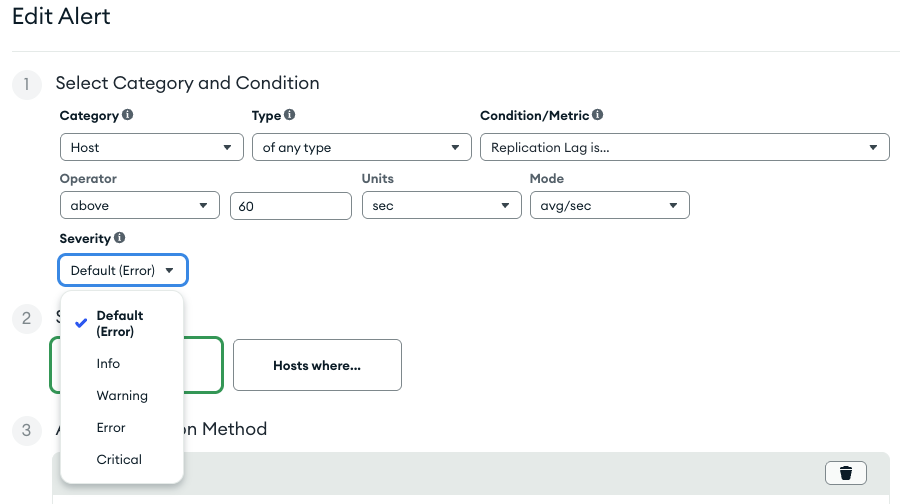Viewport: 923px width, 504px height.
Task: Click the threshold value field containing 60
Action: click(290, 206)
